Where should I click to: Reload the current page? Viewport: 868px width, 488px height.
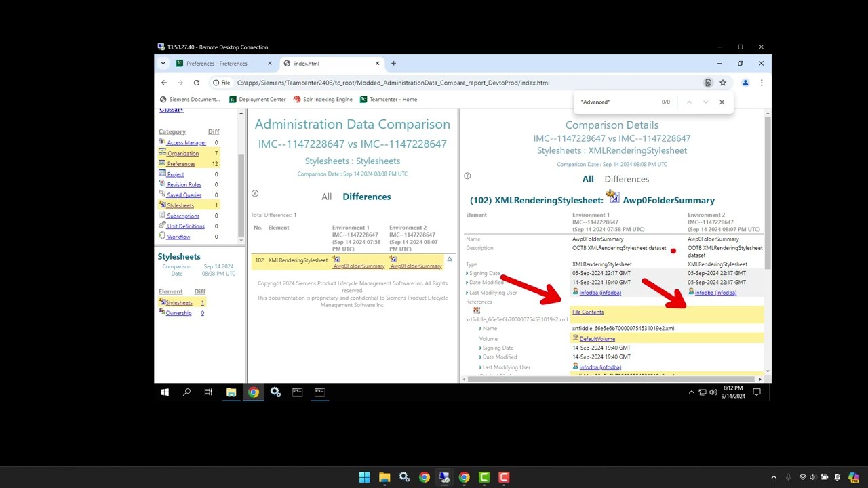pyautogui.click(x=197, y=83)
